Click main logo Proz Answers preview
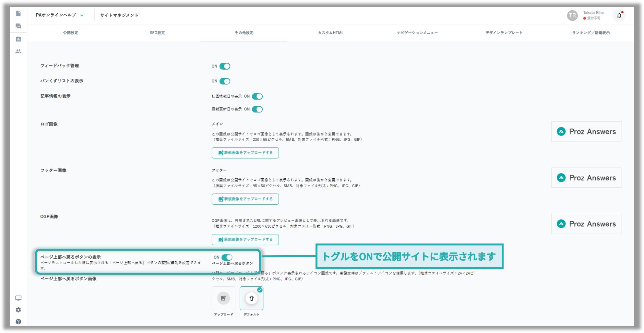644x333 pixels. 586,131
